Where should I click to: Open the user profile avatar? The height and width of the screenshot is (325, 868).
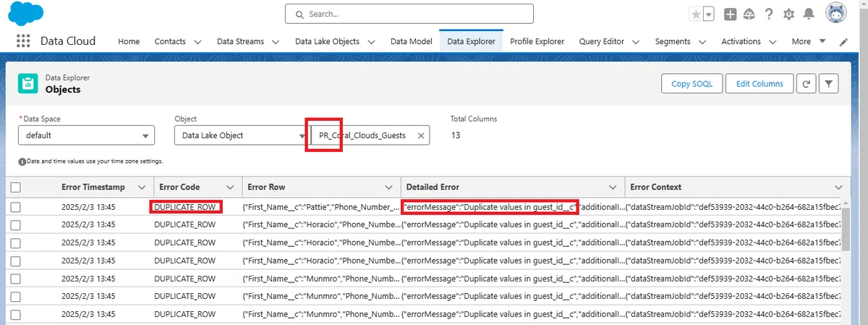point(837,14)
